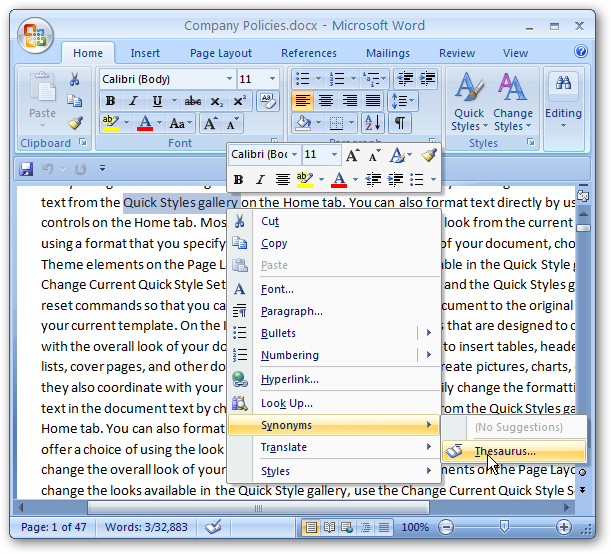The width and height of the screenshot is (611, 554).
Task: Open Quick Styles gallery button
Action: 469,102
